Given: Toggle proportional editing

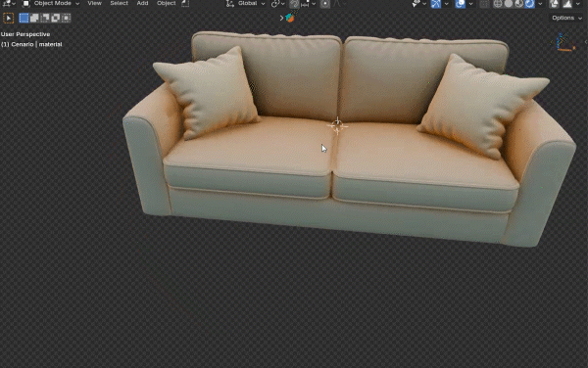Looking at the screenshot, I should 325,4.
